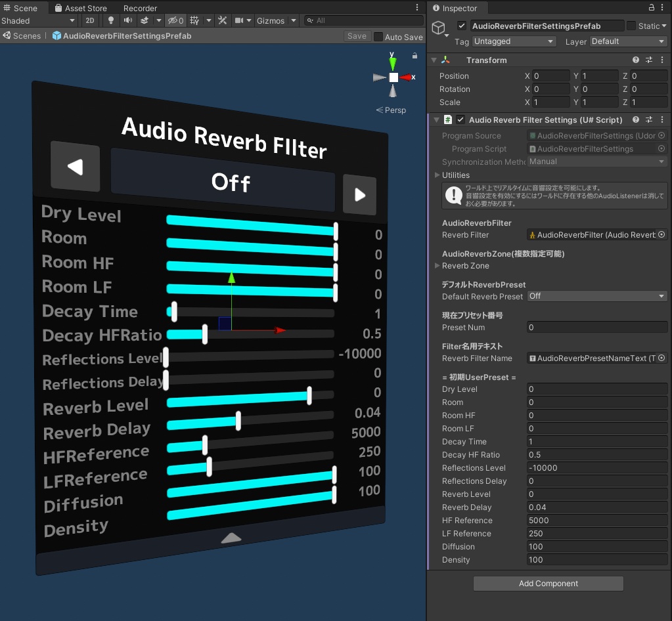Click the Add Component button

click(548, 583)
